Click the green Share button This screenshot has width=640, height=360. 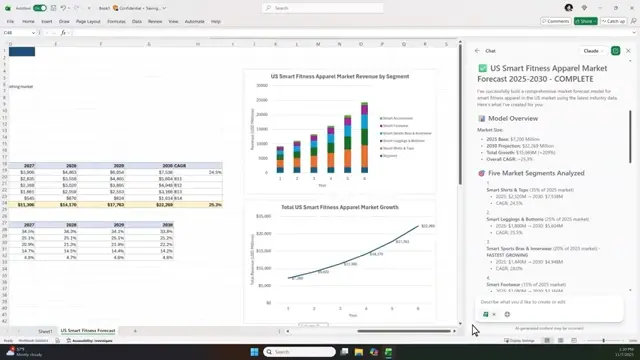tap(585, 21)
